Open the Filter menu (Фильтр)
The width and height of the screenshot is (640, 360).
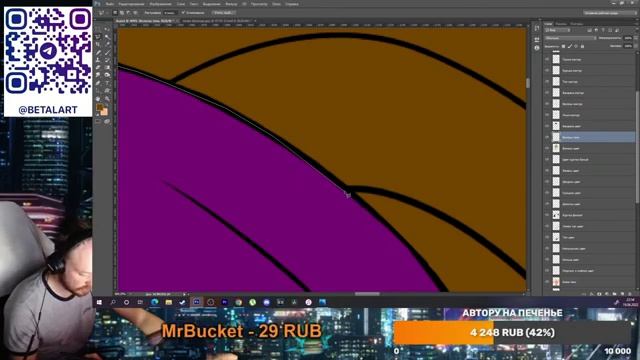pos(231,4)
